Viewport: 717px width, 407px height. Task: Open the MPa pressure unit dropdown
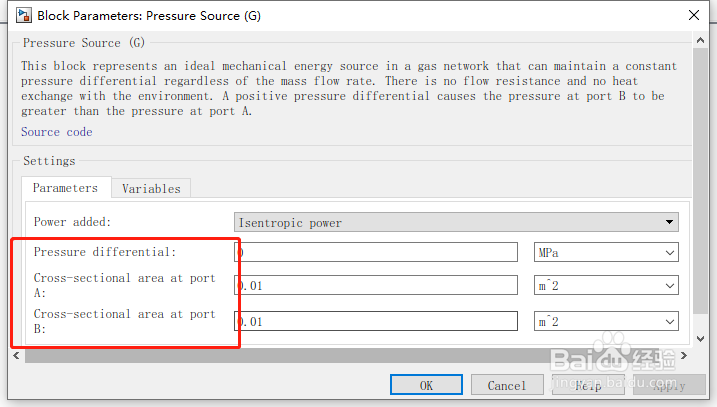click(606, 253)
